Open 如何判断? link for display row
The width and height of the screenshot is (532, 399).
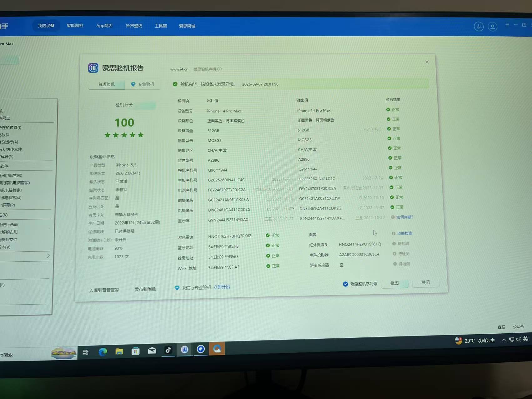tap(405, 217)
